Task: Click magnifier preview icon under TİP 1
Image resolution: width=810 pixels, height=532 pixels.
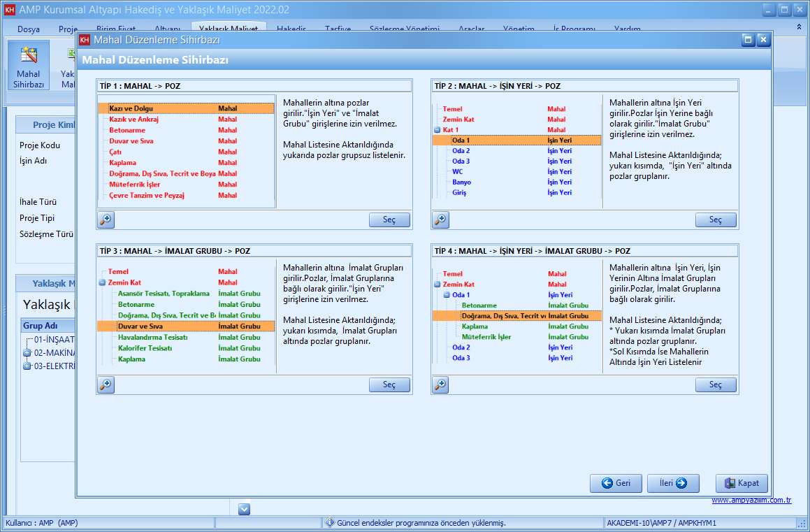Action: (x=106, y=220)
